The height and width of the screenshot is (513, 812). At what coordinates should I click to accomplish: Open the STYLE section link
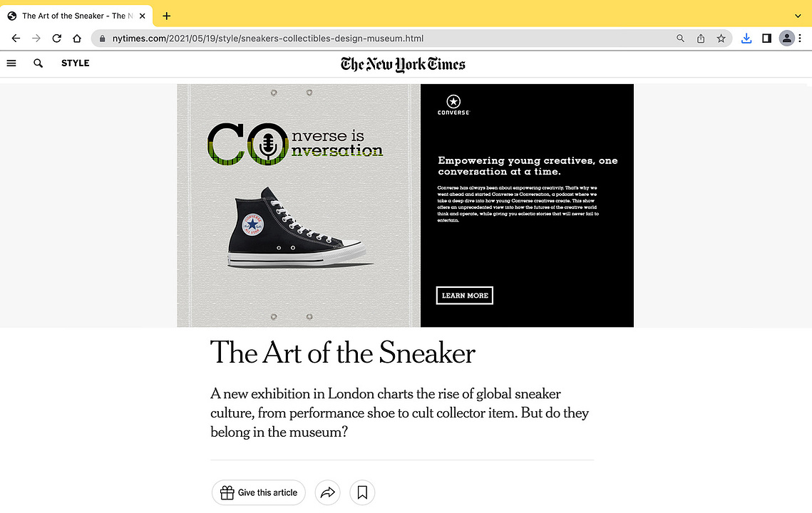(75, 63)
